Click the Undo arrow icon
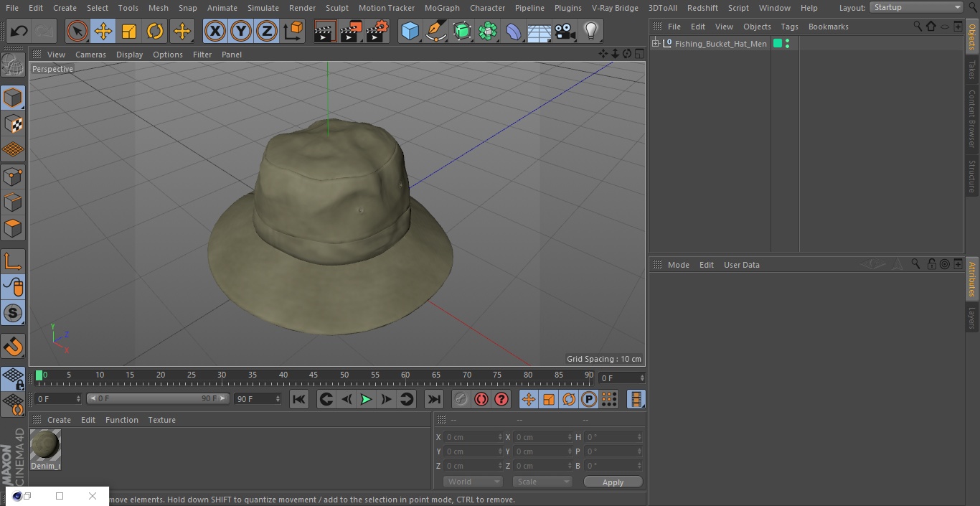980x506 pixels. click(x=19, y=31)
